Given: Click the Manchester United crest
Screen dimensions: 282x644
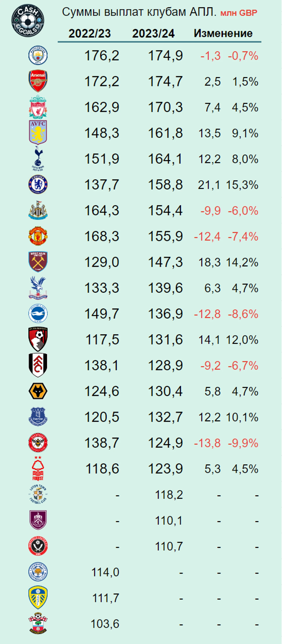Looking at the screenshot, I should (38, 236).
